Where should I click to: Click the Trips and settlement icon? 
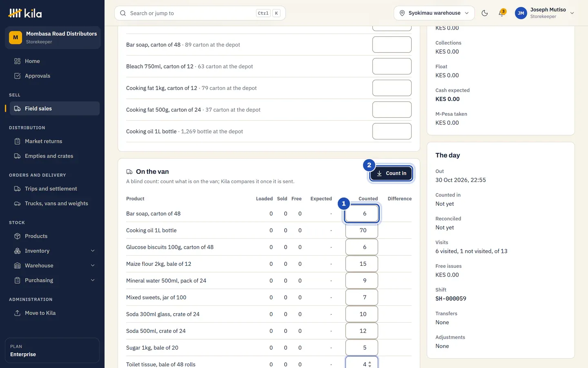[x=17, y=188]
